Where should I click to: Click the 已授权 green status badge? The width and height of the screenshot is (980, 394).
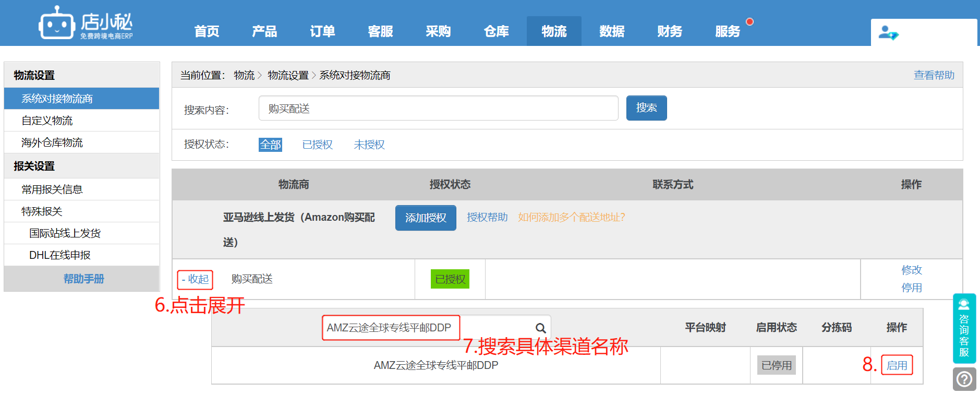(450, 279)
